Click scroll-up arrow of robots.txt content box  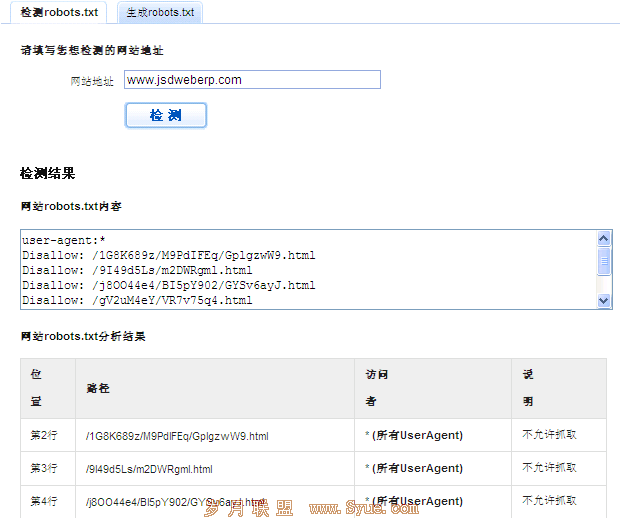603,238
